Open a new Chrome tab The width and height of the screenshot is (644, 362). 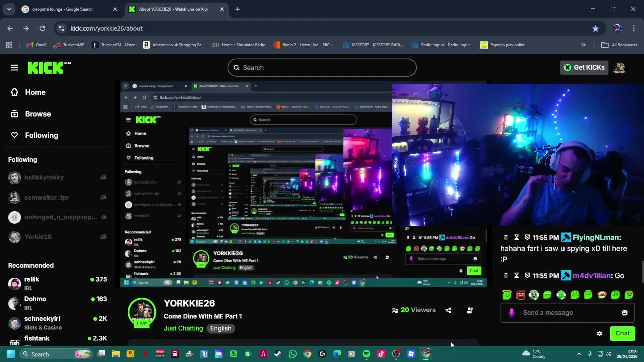(238, 9)
